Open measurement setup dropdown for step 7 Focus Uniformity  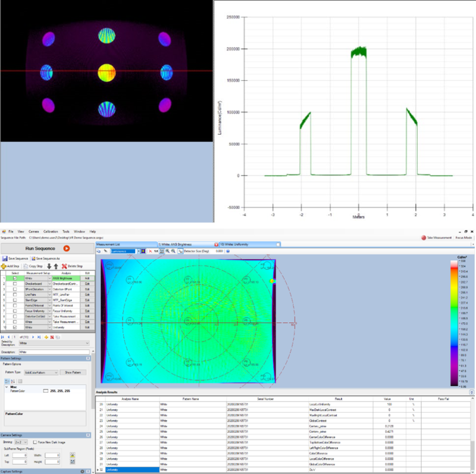point(50,311)
